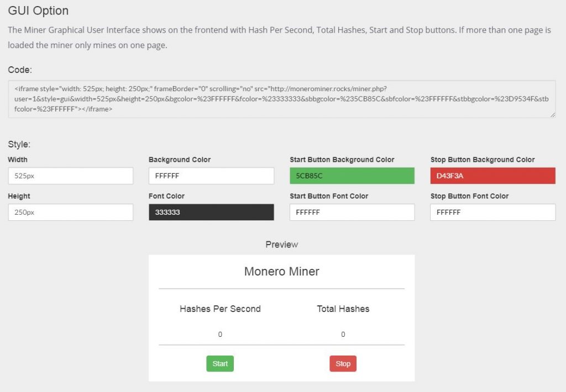Click the Font Color label
Viewport: 566px width, 392px height.
click(x=166, y=196)
